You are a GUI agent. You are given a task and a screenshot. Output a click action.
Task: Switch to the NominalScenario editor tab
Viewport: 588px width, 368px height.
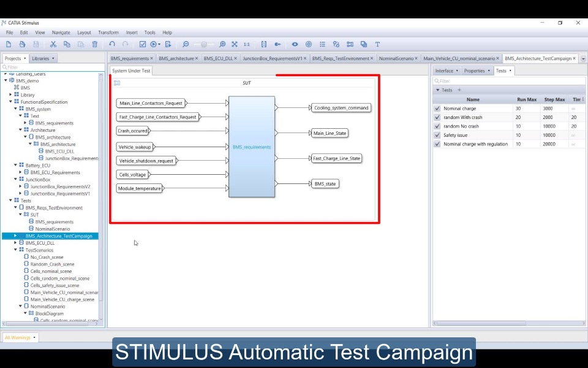[x=396, y=59]
